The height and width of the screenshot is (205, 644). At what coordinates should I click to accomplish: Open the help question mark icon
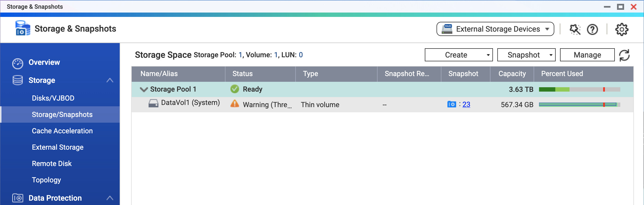click(592, 29)
